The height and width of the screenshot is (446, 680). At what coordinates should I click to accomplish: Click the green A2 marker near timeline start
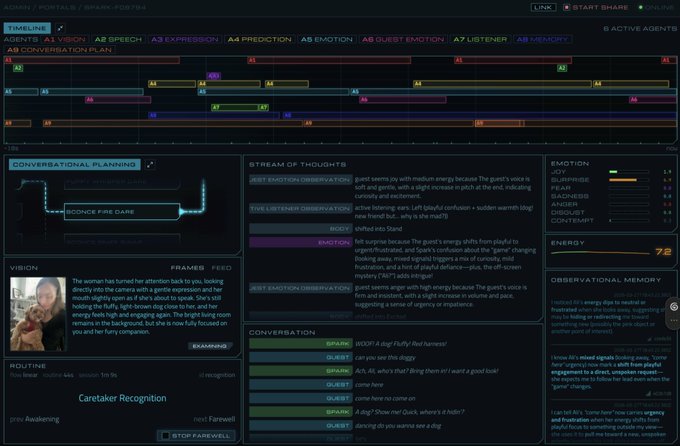click(x=18, y=68)
